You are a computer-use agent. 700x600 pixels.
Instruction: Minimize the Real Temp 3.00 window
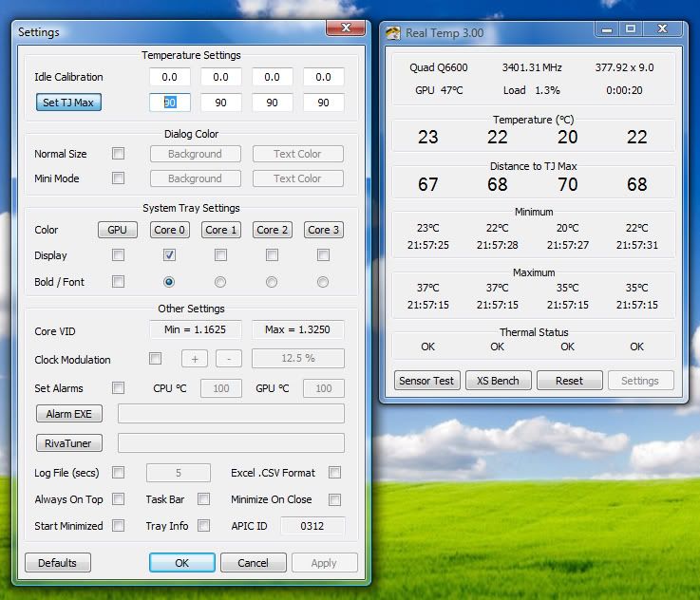click(x=607, y=29)
